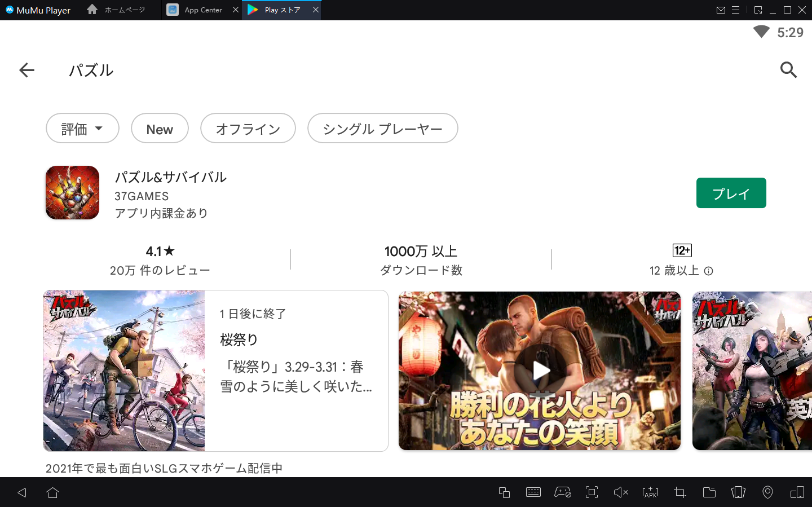Select the シングル プレーヤー filter chip
812x507 pixels.
[383, 129]
